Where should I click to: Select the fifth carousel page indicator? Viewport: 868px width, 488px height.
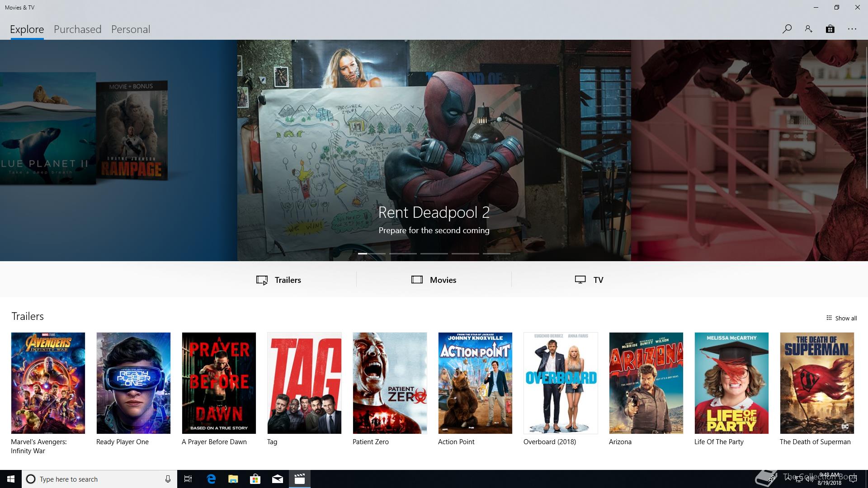click(496, 253)
